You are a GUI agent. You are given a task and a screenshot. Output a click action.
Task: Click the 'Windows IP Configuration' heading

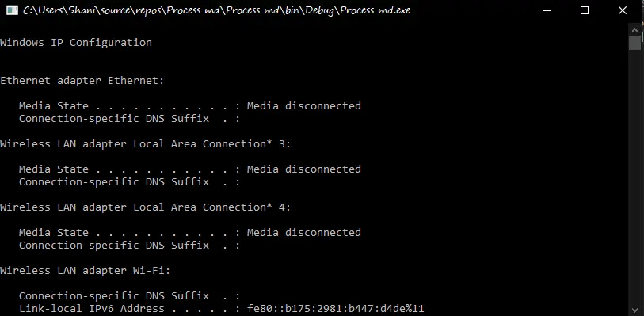pos(76,43)
